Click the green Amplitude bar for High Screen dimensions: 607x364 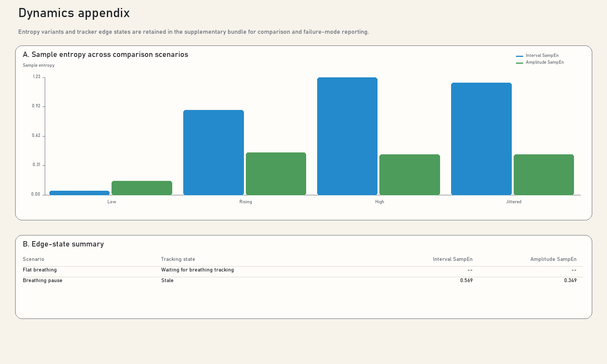(410, 175)
